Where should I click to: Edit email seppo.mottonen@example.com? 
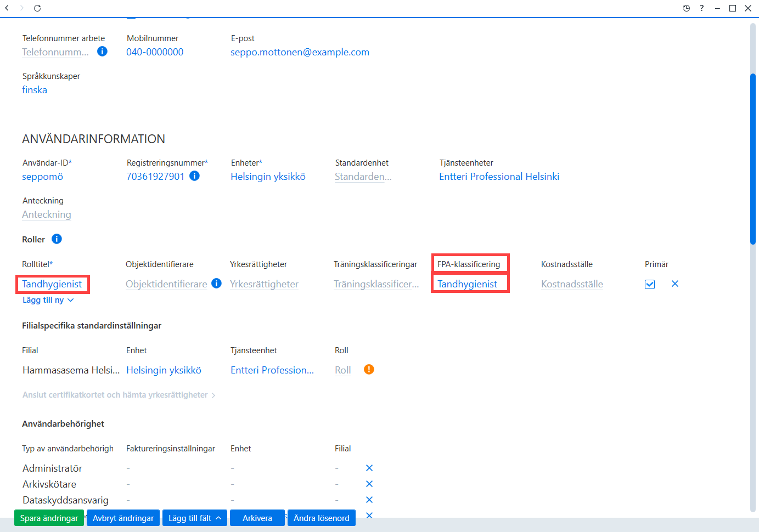300,52
